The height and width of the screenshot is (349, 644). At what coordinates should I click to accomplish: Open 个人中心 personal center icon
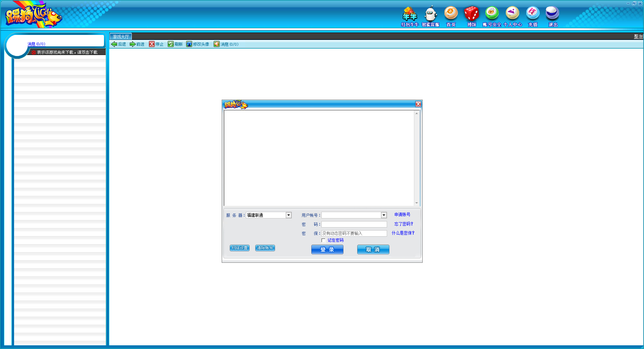click(513, 16)
